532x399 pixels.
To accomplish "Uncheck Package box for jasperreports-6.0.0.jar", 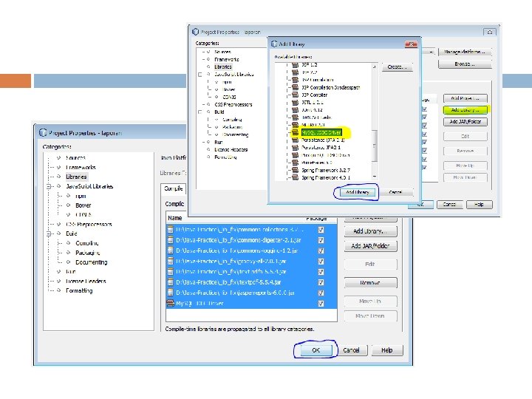I will coord(321,293).
